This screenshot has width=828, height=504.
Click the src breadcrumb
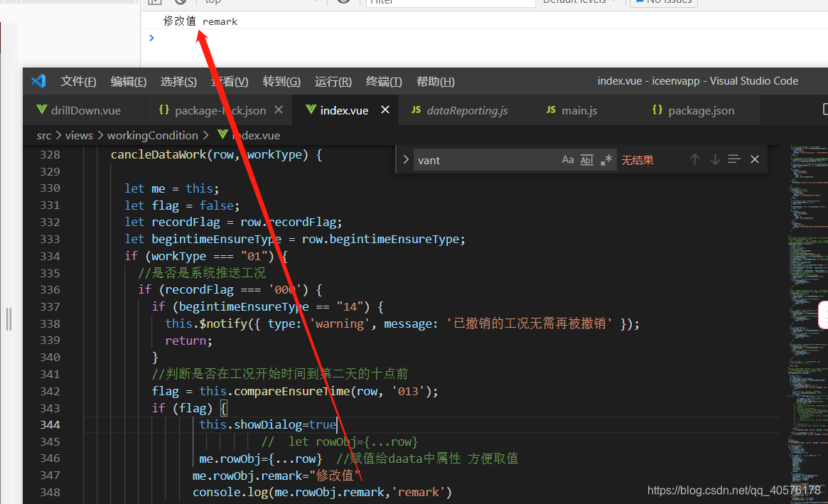44,136
